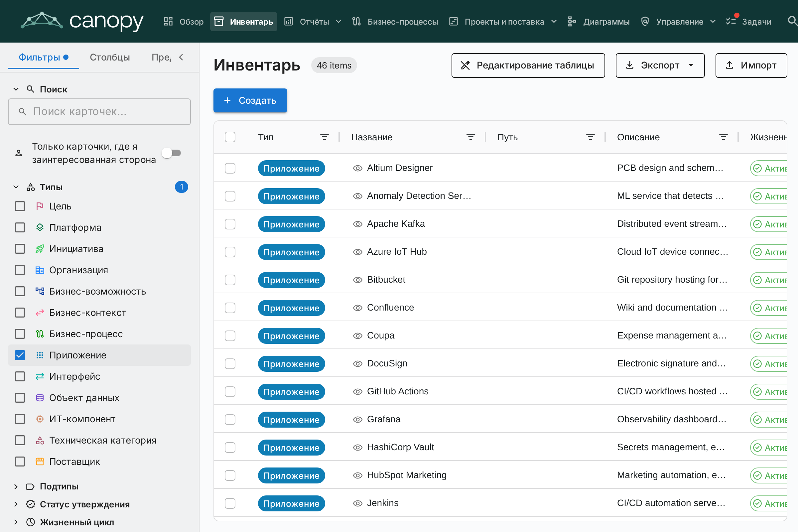The height and width of the screenshot is (532, 798).
Task: Click the layers icon for Платформа type
Action: [x=40, y=228]
